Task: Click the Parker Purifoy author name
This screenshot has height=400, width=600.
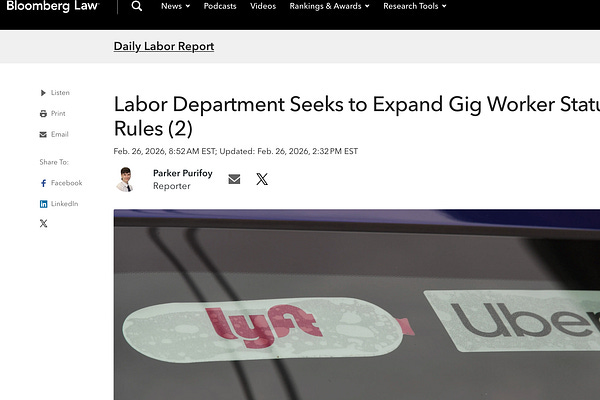Action: (x=183, y=173)
